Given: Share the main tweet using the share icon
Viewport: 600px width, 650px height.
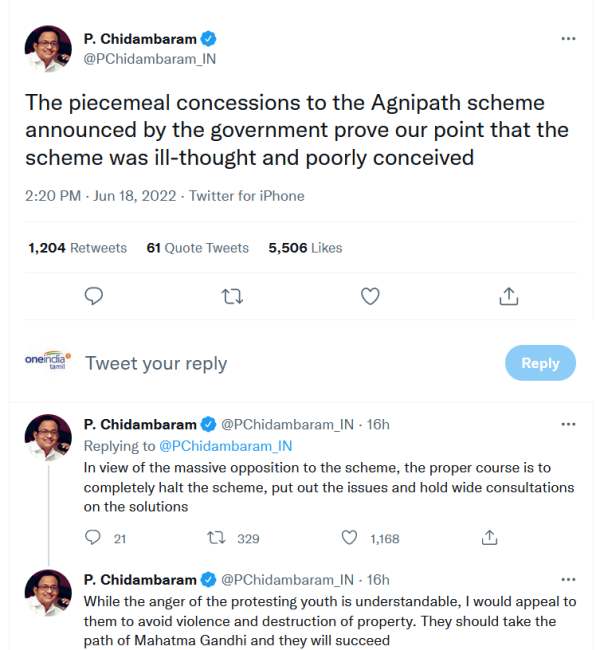Looking at the screenshot, I should click(x=508, y=296).
